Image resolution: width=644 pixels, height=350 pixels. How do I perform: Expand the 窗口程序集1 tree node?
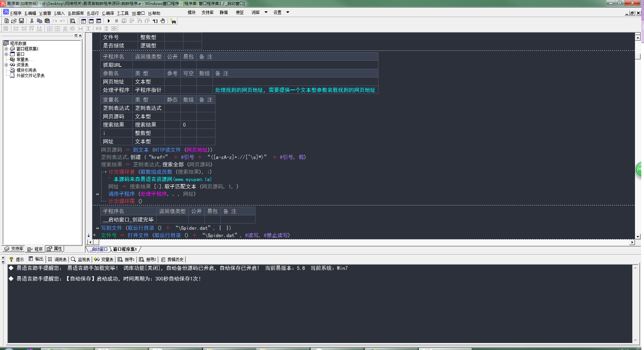6,49
